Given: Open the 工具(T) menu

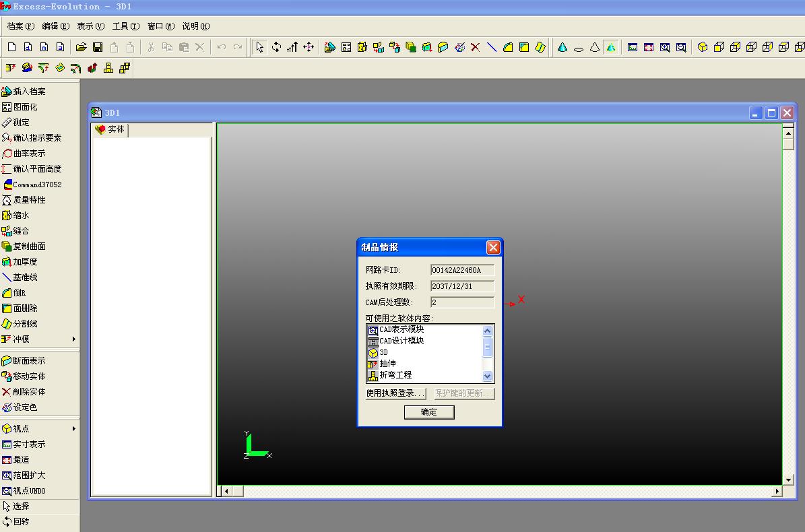Looking at the screenshot, I should (x=126, y=26).
